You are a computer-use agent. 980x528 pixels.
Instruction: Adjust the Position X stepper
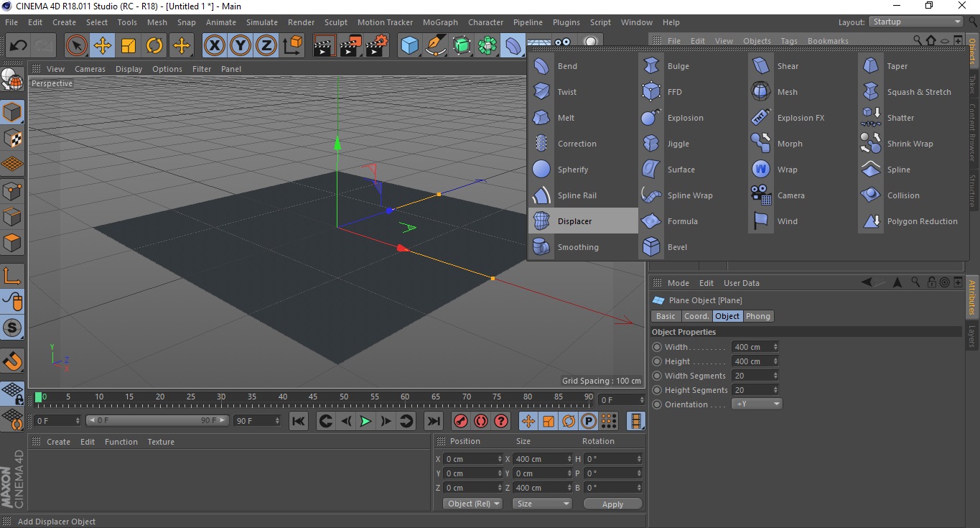[x=500, y=459]
